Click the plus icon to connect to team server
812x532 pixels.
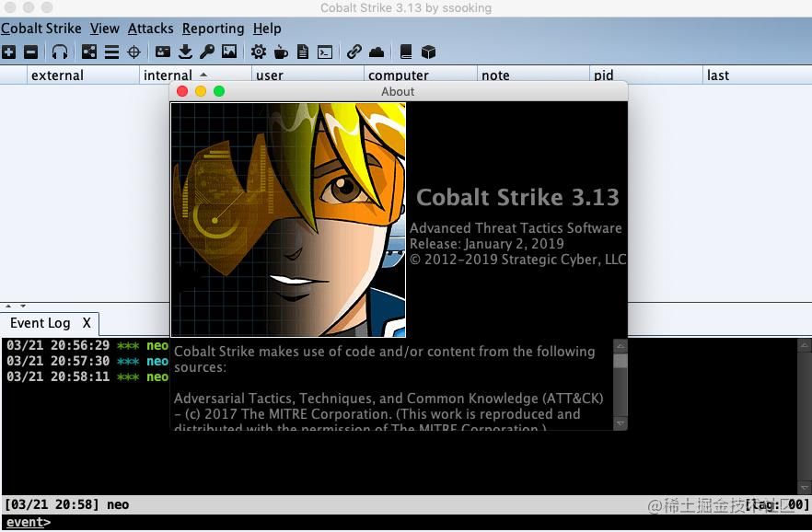point(9,52)
